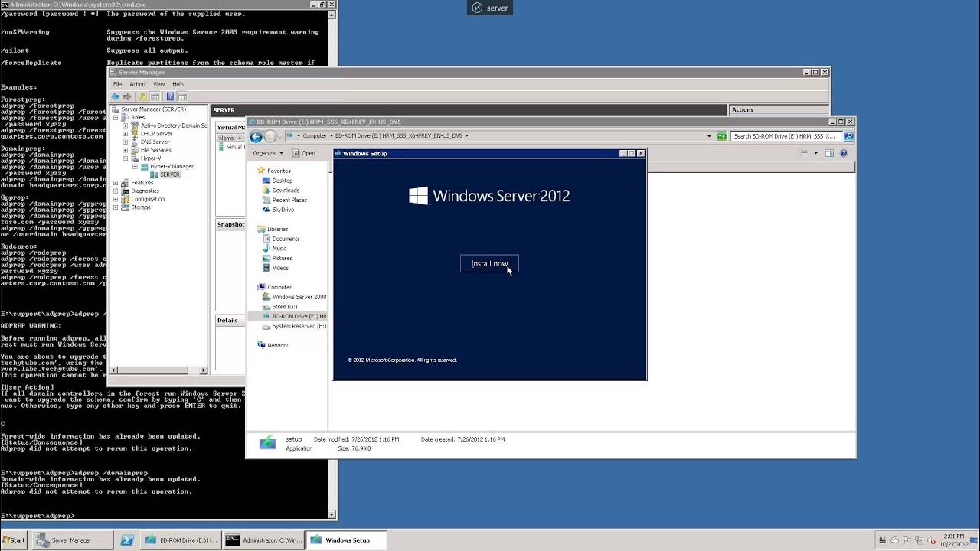Open the File menu in Server Manager

click(x=118, y=84)
